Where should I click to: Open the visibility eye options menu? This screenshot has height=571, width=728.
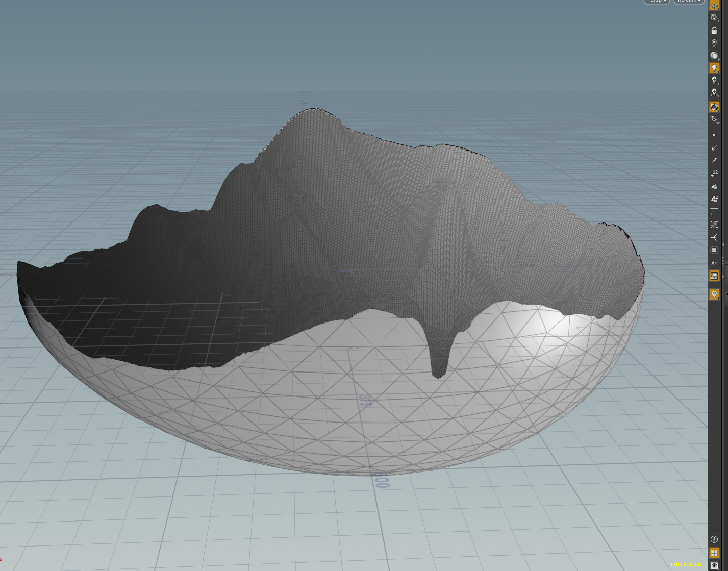[714, 119]
